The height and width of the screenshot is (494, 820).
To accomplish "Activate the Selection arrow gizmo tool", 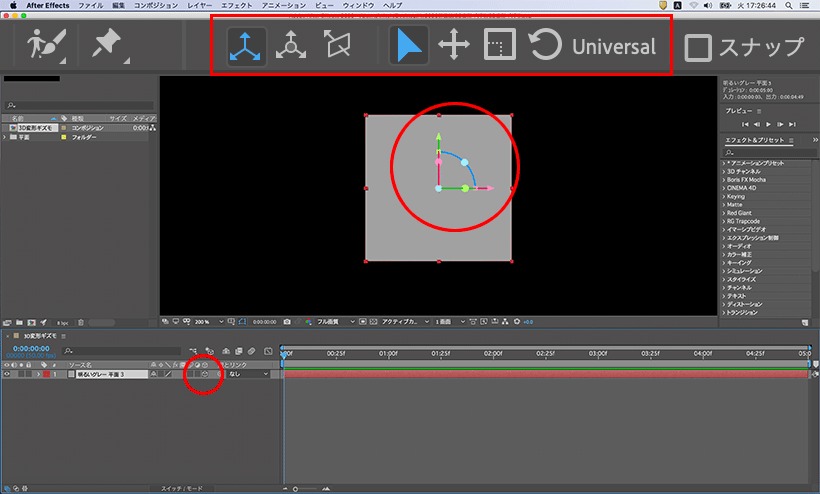I will [409, 45].
